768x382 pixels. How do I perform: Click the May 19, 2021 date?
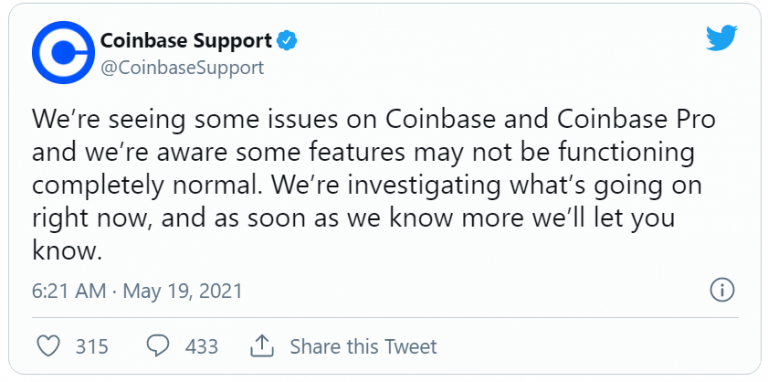click(183, 291)
